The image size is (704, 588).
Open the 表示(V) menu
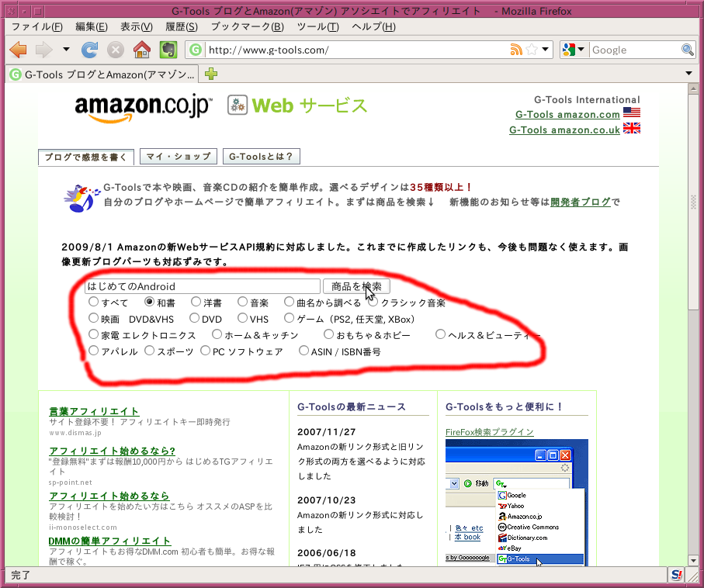[137, 27]
